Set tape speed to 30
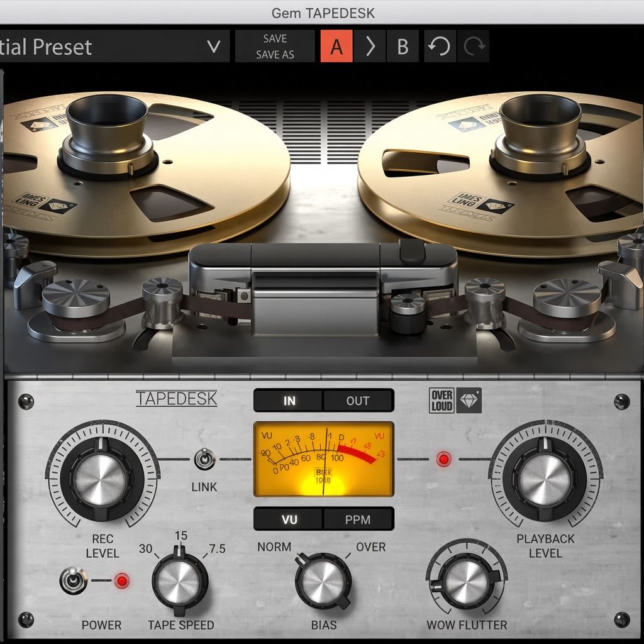Viewport: 644px width, 644px height. point(145,548)
